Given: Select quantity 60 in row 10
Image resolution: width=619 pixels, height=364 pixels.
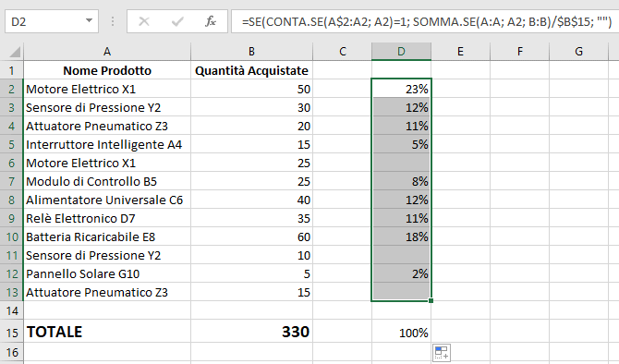Looking at the screenshot, I should (x=251, y=237).
